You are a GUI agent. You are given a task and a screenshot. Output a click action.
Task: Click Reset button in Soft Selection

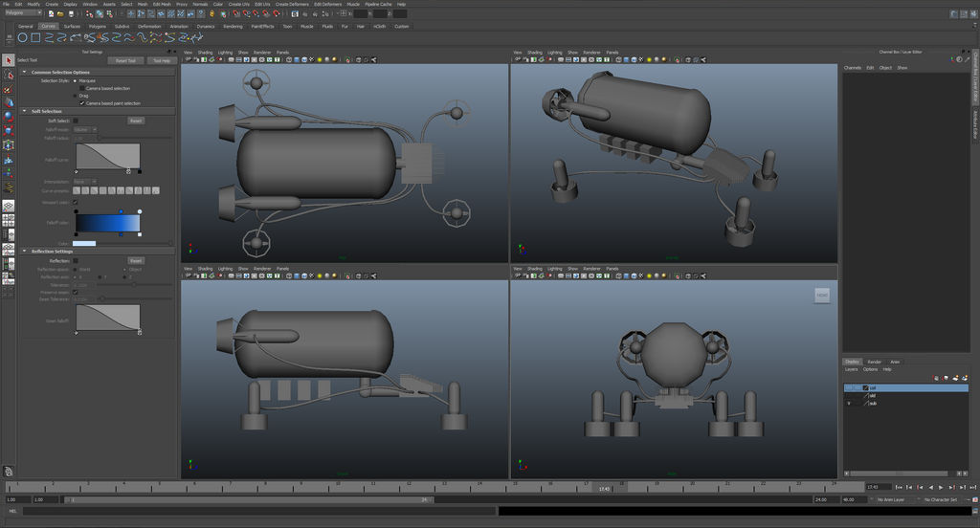(x=136, y=121)
